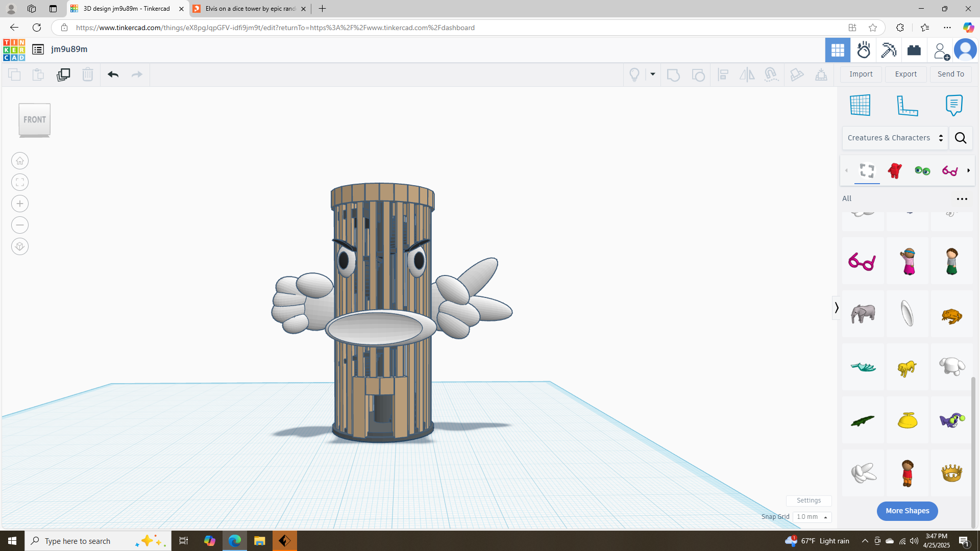Open the Blocks pickaxe view
Viewport: 980px width, 551px height.
889,50
